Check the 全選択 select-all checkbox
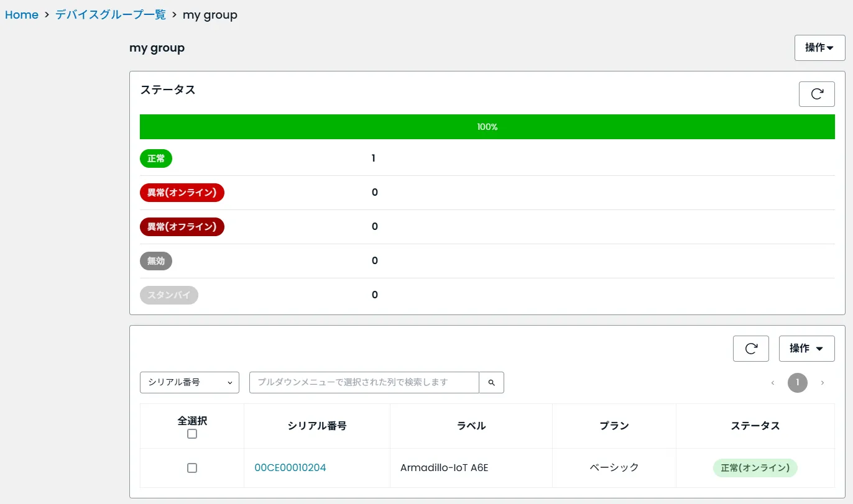853x504 pixels. click(191, 433)
